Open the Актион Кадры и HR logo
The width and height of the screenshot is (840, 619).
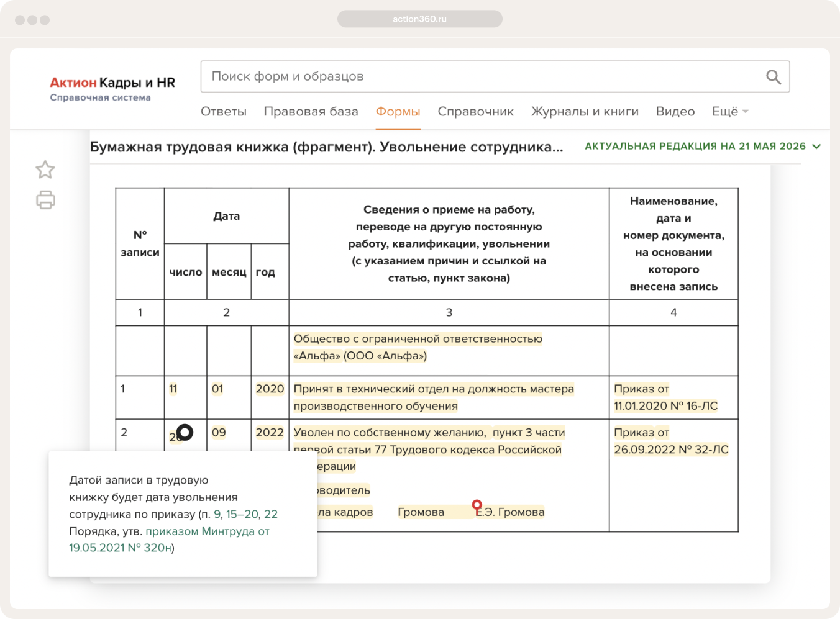[x=112, y=89]
